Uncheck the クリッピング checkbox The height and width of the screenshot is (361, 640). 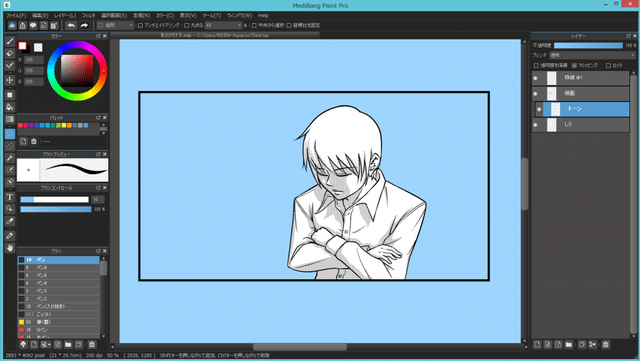574,65
